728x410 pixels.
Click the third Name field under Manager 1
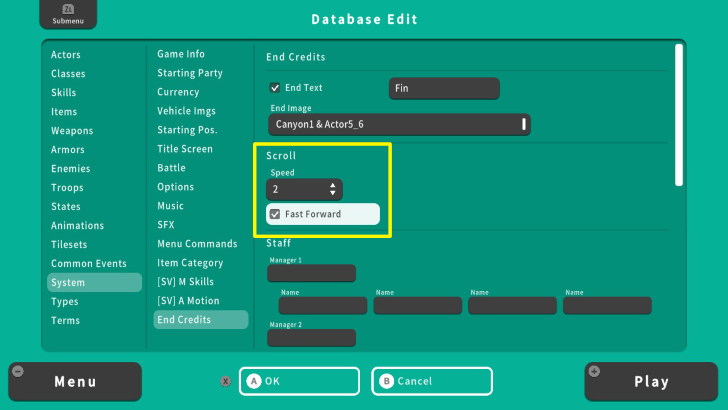coord(513,306)
